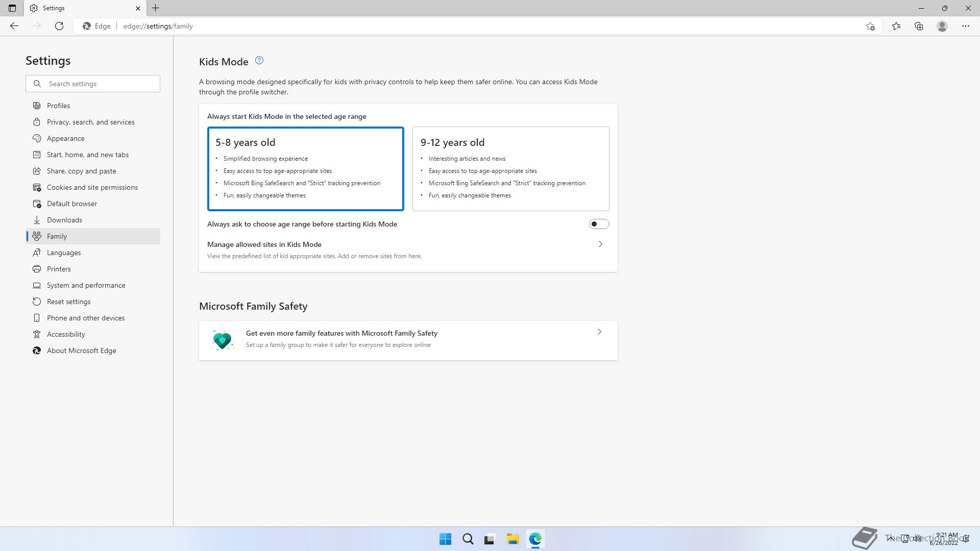Click the profile avatar icon
Viewport: 980px width, 551px height.
pyautogui.click(x=942, y=26)
